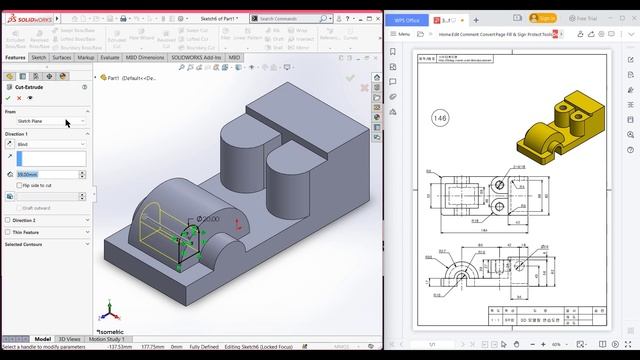Open the From Sketch Plane dropdown

point(51,121)
